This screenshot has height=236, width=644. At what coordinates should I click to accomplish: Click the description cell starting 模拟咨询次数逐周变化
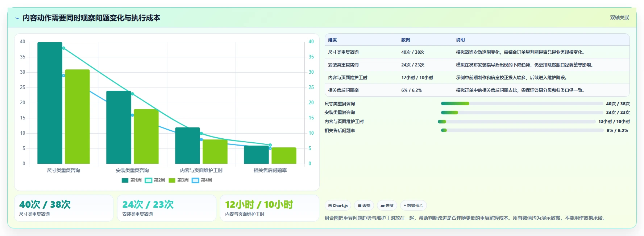tap(521, 52)
